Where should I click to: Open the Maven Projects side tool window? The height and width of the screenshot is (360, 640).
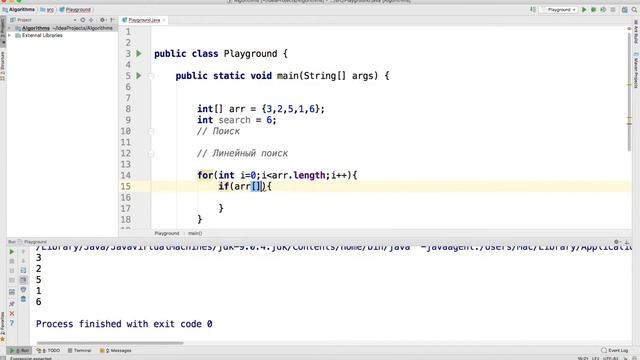pyautogui.click(x=636, y=69)
